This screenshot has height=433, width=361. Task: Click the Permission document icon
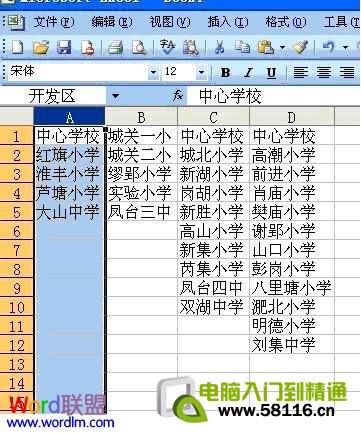pos(87,47)
